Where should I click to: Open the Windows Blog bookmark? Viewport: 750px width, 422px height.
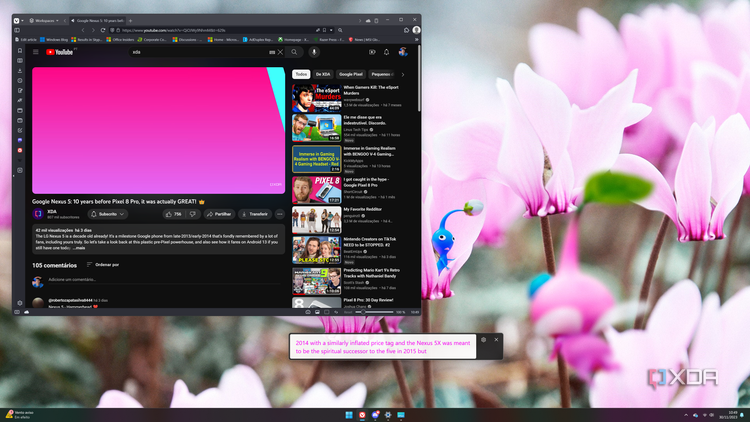click(x=55, y=40)
